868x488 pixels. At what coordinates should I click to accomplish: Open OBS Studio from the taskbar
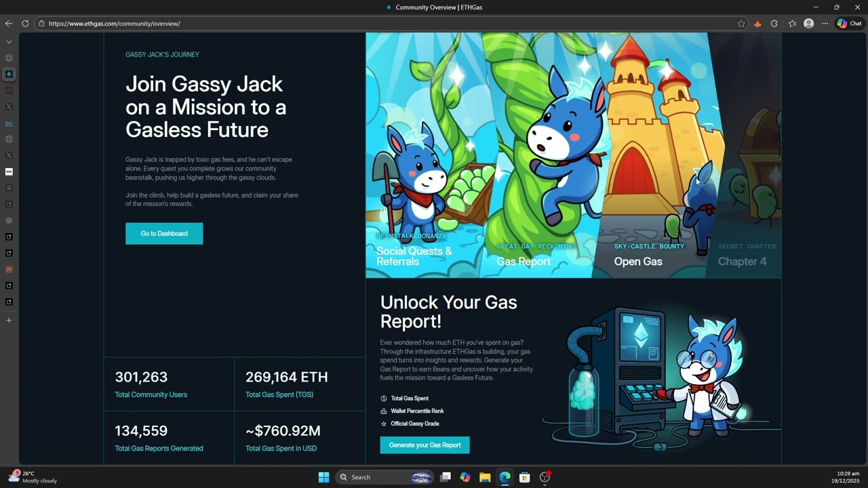pos(545,477)
